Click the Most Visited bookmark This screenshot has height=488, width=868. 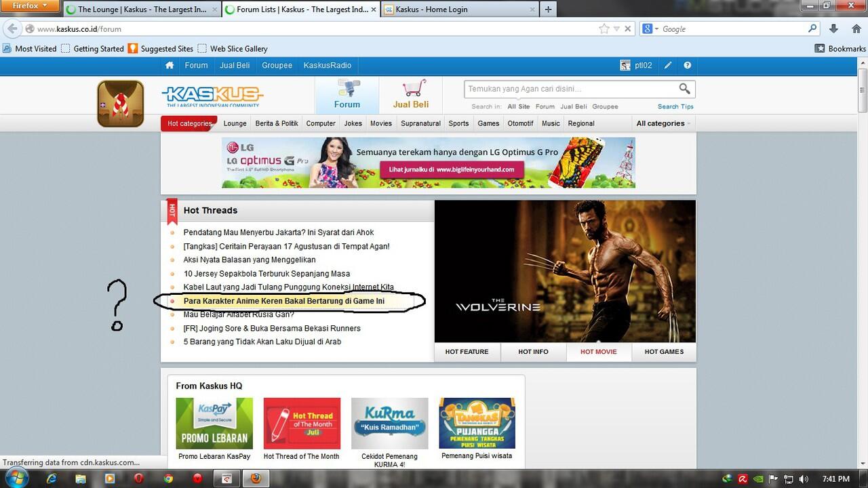[30, 49]
